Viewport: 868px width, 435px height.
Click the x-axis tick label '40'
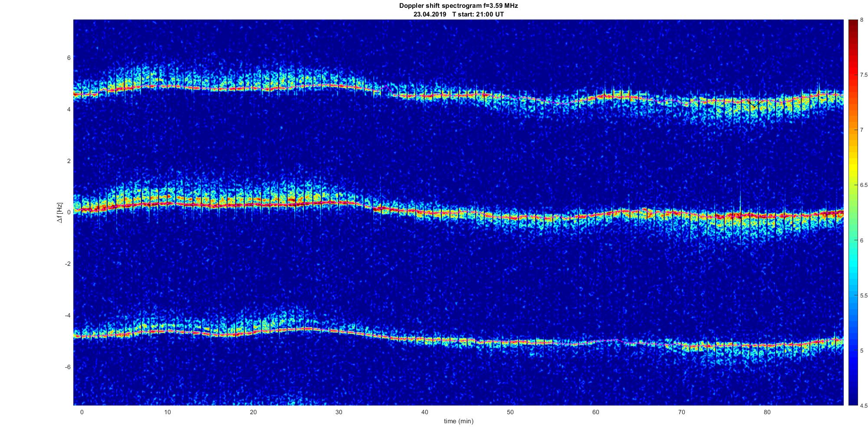pyautogui.click(x=424, y=412)
